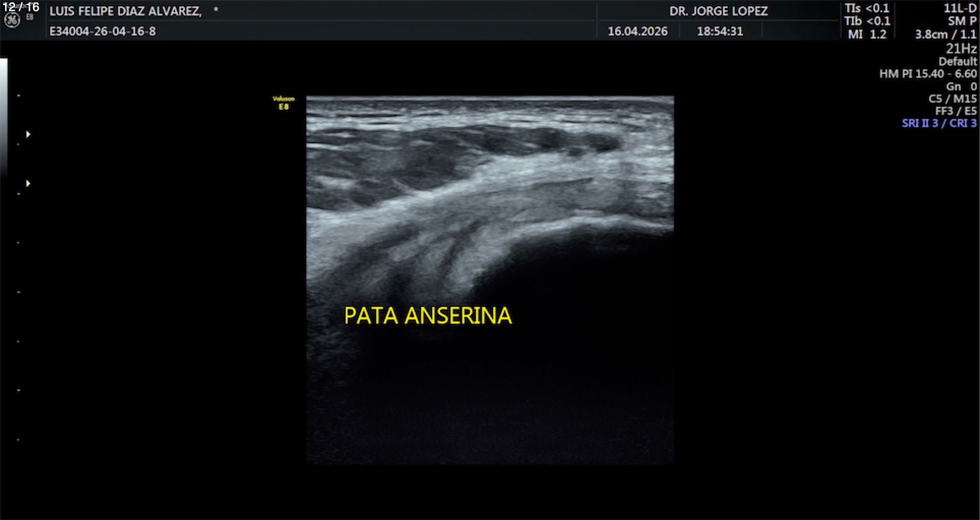The width and height of the screenshot is (980, 520).
Task: Click the blue SRI II 3 / CRI 3 setting
Action: click(x=939, y=123)
